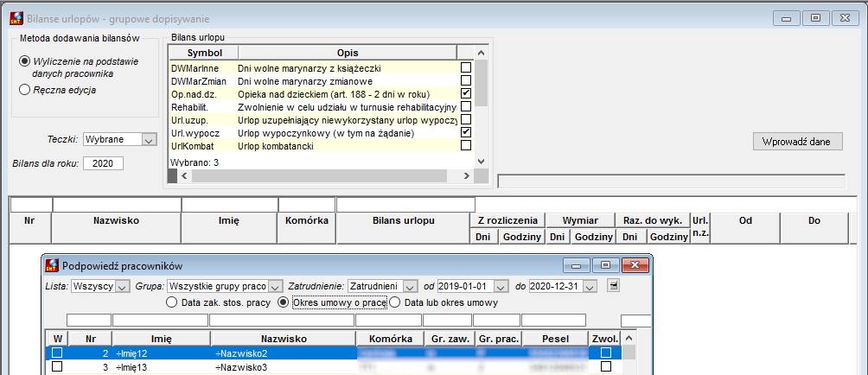
Task: Click the small icon next to the date range
Action: coord(612,286)
